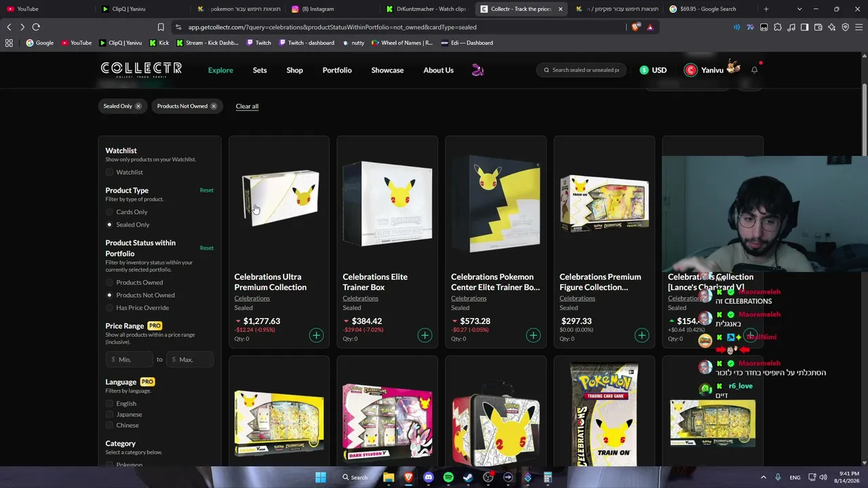Open the Explore navigation item
The height and width of the screenshot is (488, 868).
220,70
